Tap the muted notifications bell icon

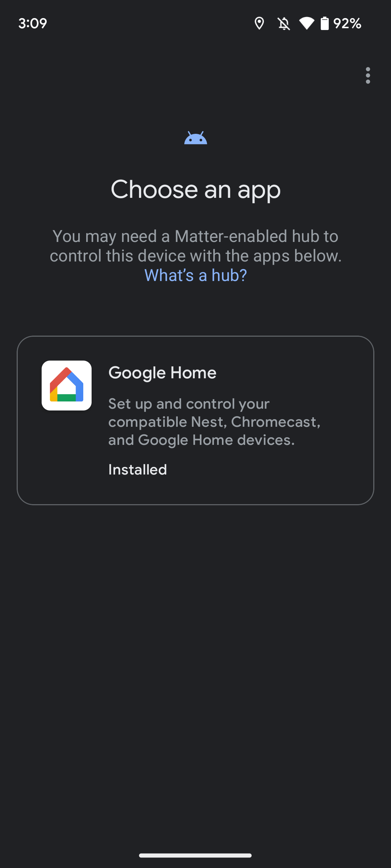coord(284,24)
